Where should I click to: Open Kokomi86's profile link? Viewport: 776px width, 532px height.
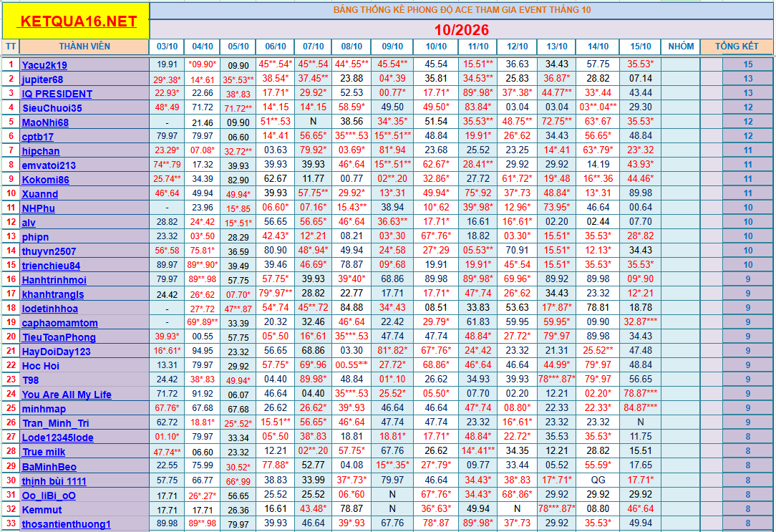click(46, 180)
